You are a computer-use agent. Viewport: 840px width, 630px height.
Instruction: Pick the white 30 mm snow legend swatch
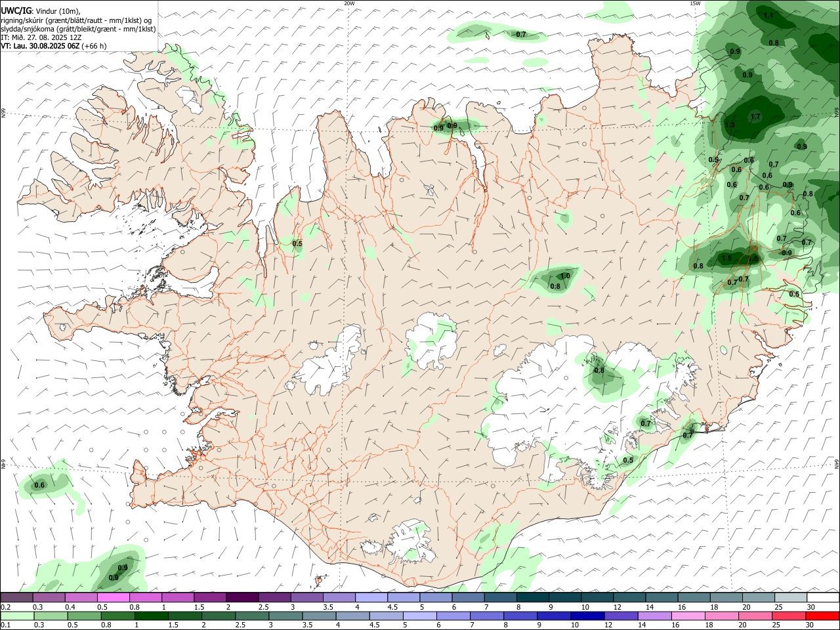(x=822, y=597)
